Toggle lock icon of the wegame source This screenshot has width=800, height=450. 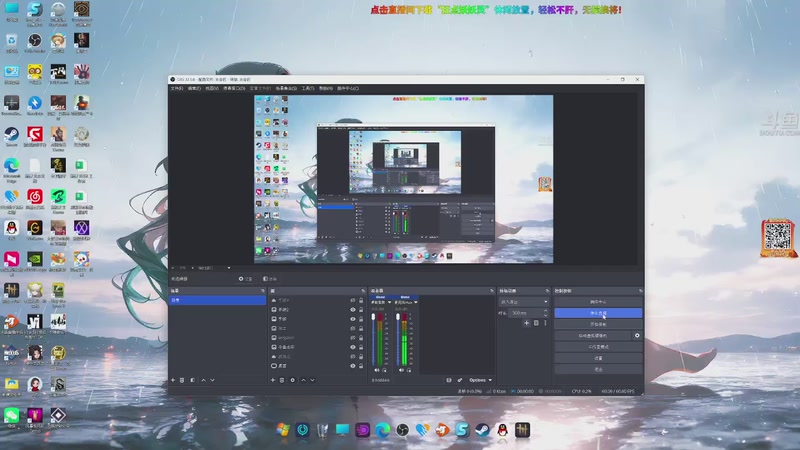coord(361,338)
